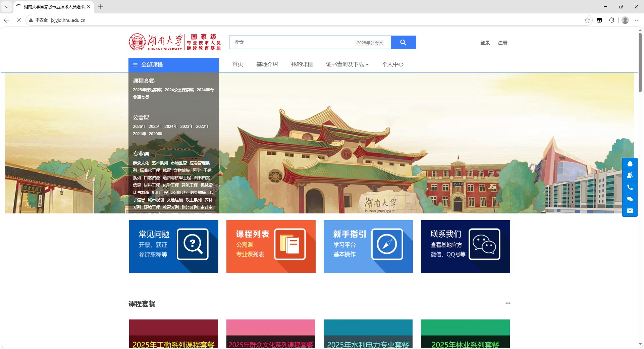Click the blue magnifier search button
The width and height of the screenshot is (644, 349).
pos(403,42)
